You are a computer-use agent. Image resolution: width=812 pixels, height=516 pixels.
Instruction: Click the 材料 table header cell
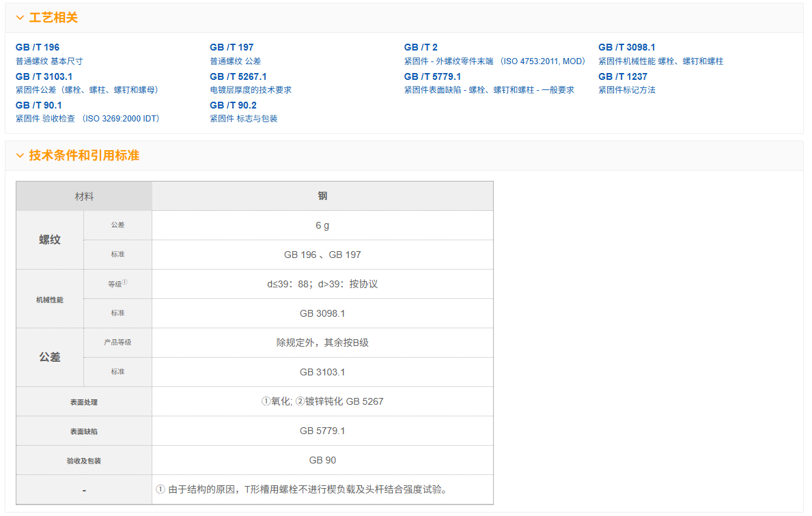(x=84, y=197)
